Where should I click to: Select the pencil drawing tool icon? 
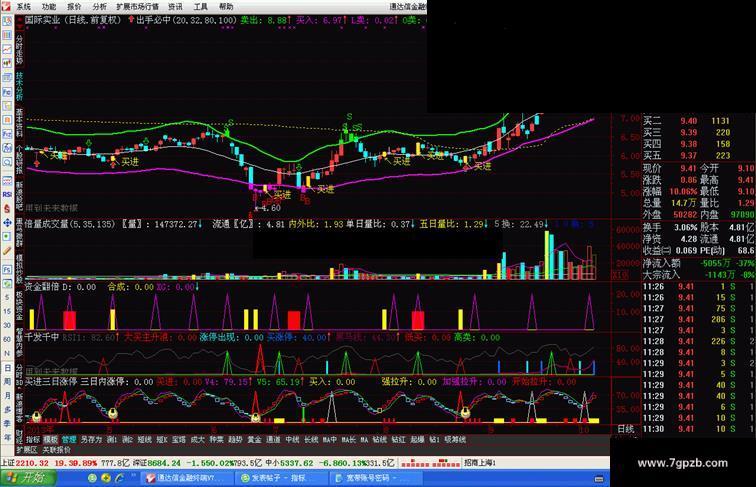pyautogui.click(x=7, y=251)
